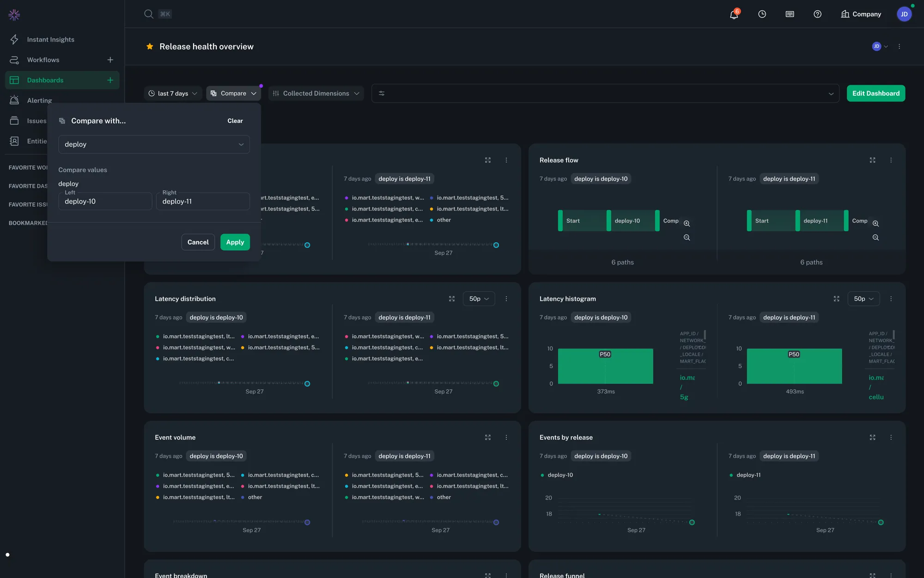This screenshot has width=924, height=578.
Task: Click the Left compare value field deploy-10
Action: click(105, 201)
